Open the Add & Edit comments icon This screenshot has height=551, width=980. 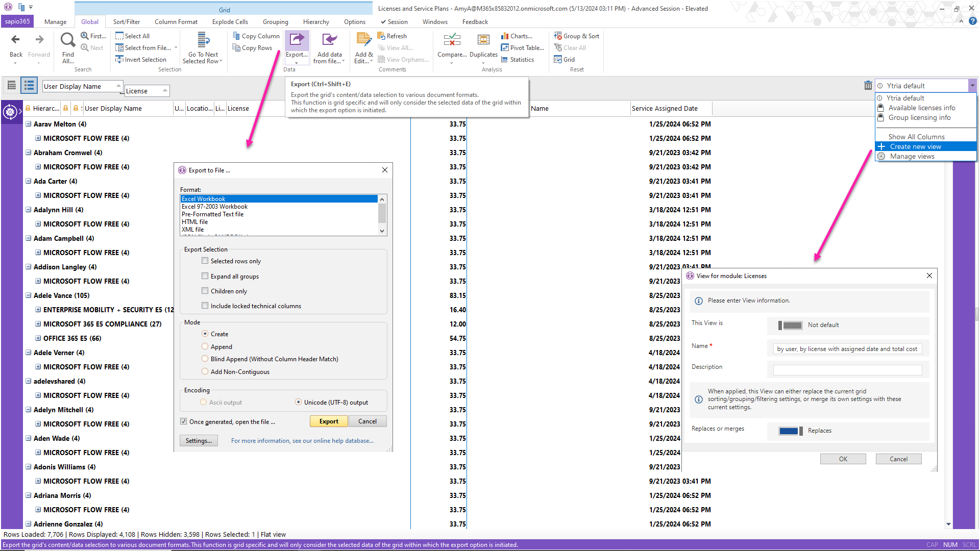point(364,40)
